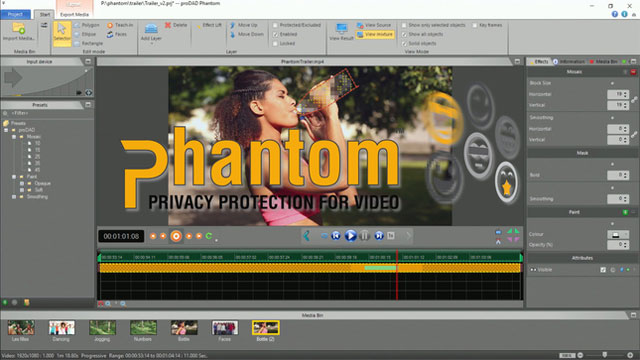This screenshot has width=640, height=360.
Task: Adjust the status bar zoom slider
Action: tap(604, 355)
